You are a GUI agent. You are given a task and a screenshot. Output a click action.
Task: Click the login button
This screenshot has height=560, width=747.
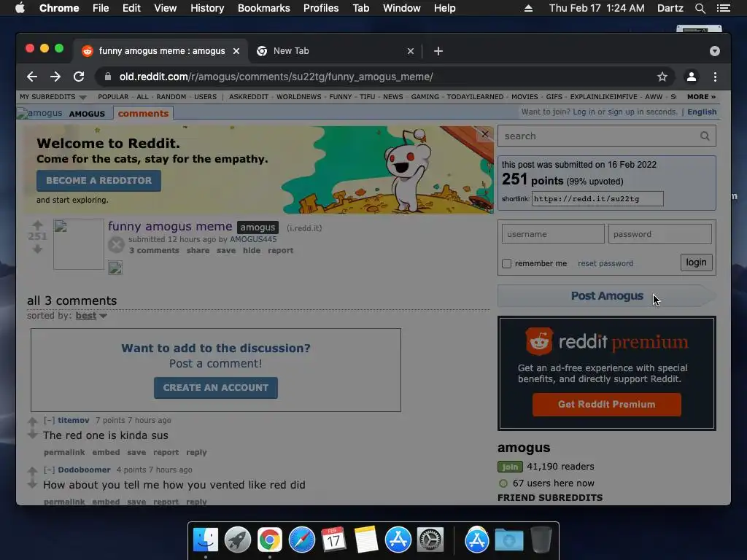click(696, 262)
